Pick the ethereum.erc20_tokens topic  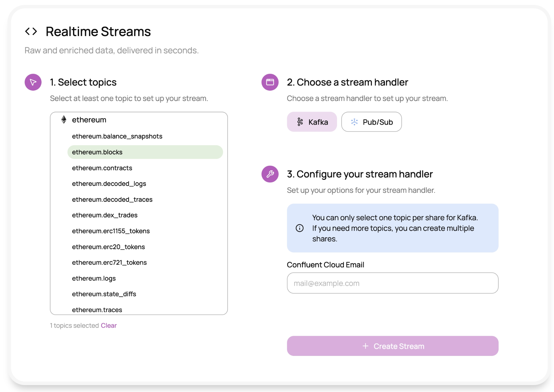108,247
